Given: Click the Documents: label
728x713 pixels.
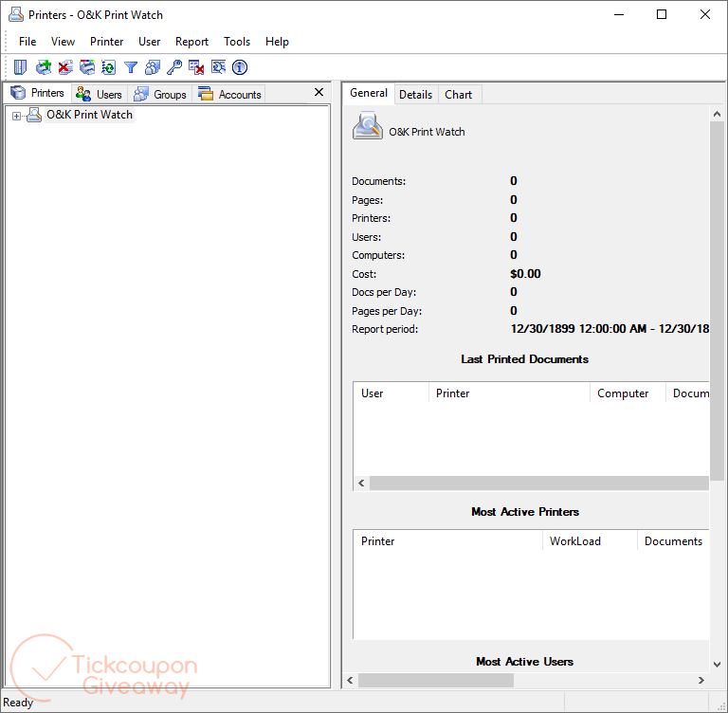Looking at the screenshot, I should 378,181.
